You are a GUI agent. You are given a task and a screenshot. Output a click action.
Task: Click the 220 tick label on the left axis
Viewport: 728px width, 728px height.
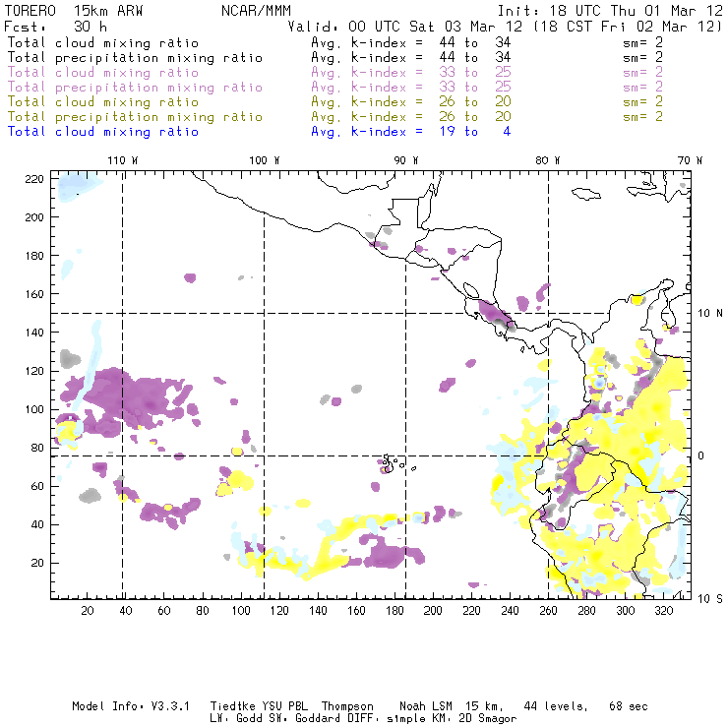(x=36, y=178)
